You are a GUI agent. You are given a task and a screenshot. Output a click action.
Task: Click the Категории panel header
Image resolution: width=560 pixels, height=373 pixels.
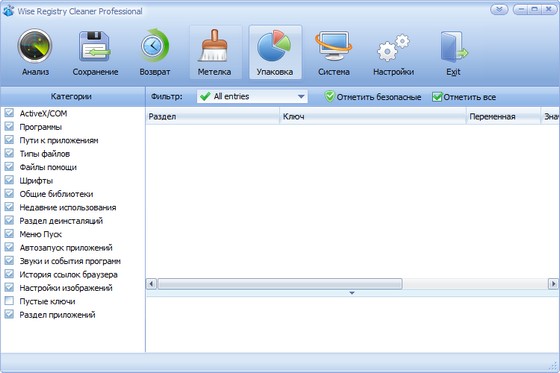pyautogui.click(x=72, y=96)
